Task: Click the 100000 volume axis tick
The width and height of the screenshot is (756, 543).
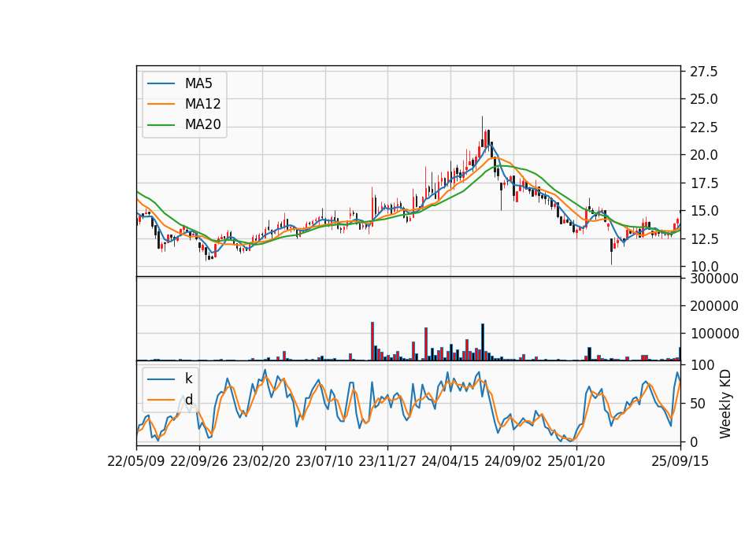Action: pos(714,334)
